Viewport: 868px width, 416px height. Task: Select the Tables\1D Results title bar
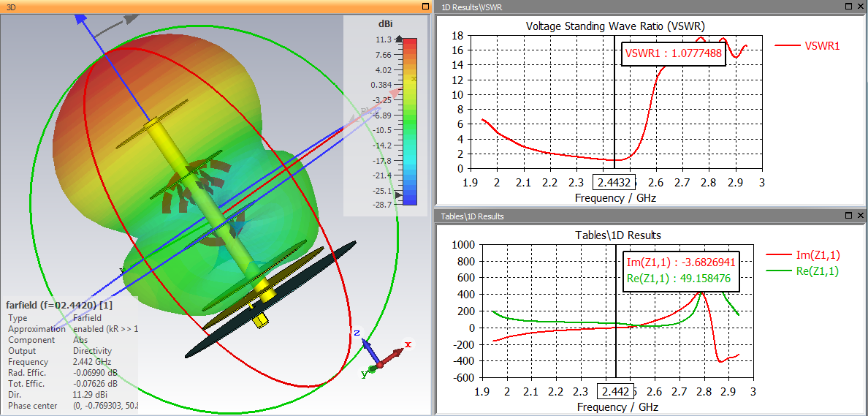[x=651, y=216]
